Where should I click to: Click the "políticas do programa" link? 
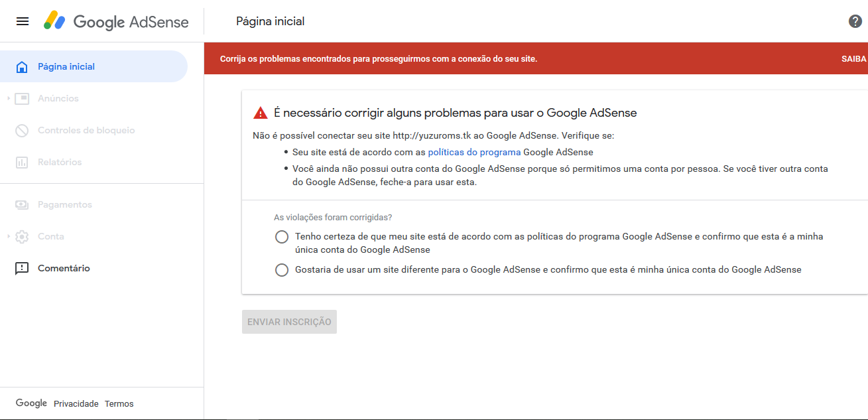tap(474, 152)
